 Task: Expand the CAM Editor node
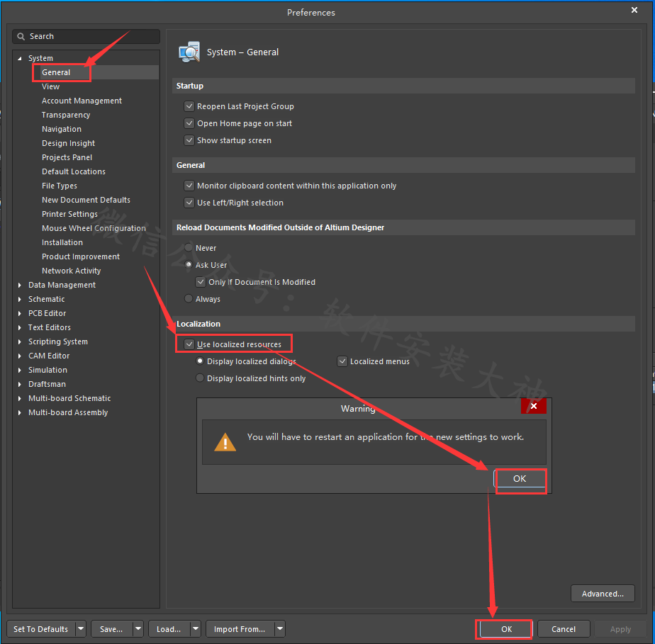[20, 356]
